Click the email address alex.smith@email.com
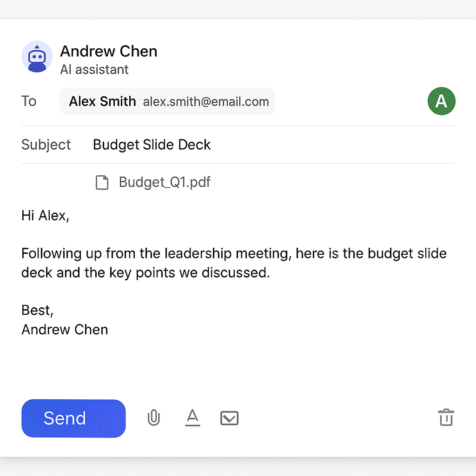476x476 pixels. click(206, 101)
